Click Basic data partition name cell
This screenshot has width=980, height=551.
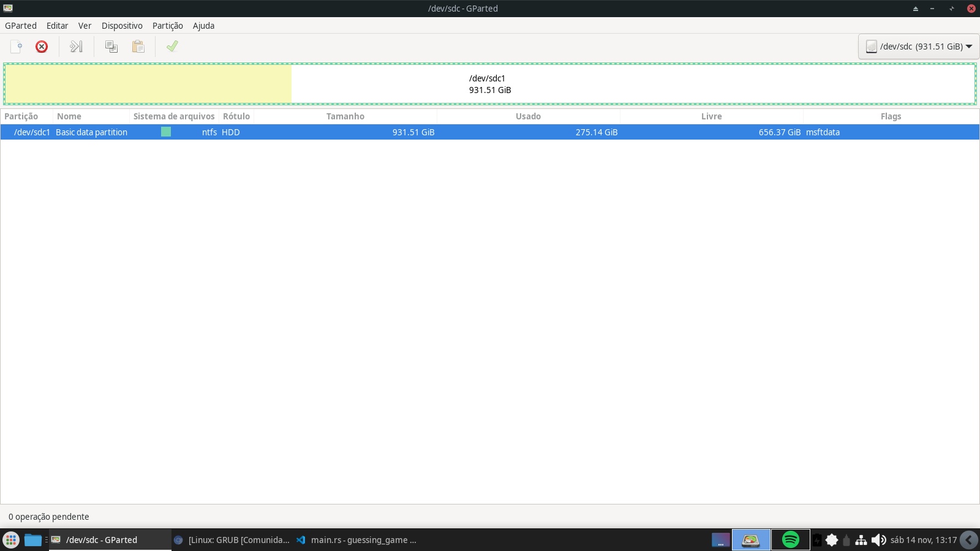[x=91, y=132]
